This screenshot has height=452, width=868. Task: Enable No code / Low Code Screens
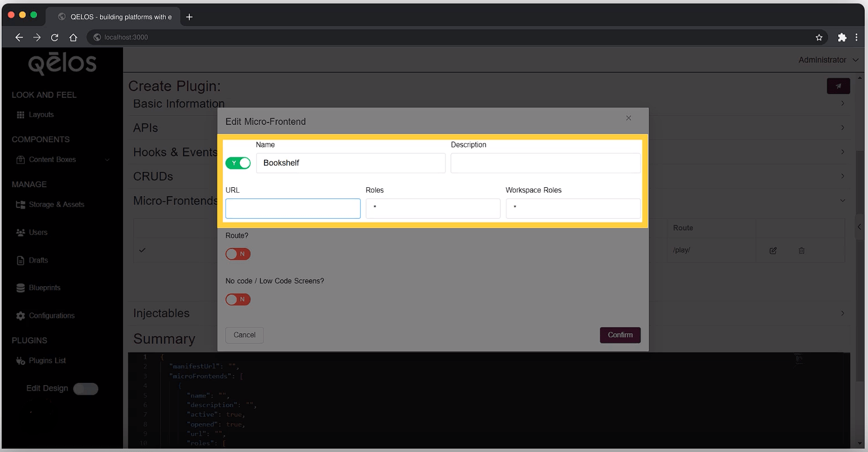(x=238, y=299)
